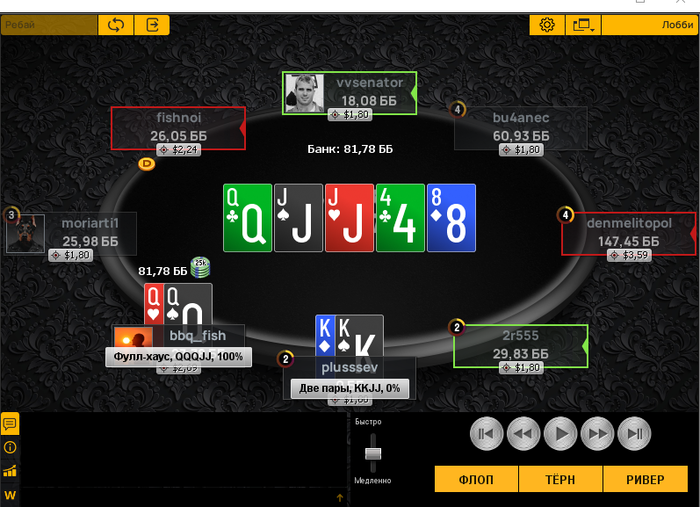This screenshot has width=700, height=507.
Task: Expand chat with the up arrow
Action: [340, 497]
